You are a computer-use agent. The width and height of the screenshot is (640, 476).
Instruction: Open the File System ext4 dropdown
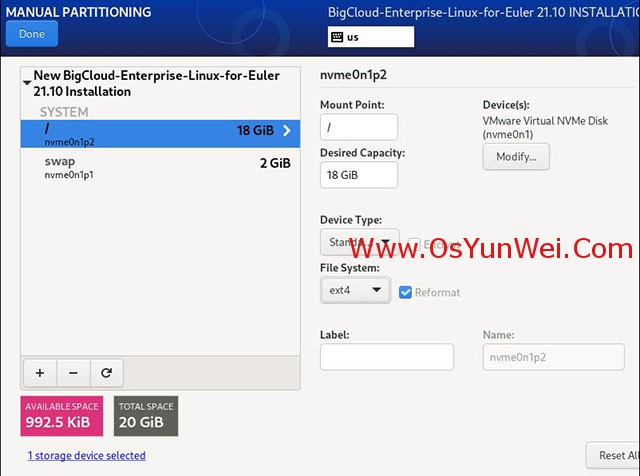click(x=355, y=290)
